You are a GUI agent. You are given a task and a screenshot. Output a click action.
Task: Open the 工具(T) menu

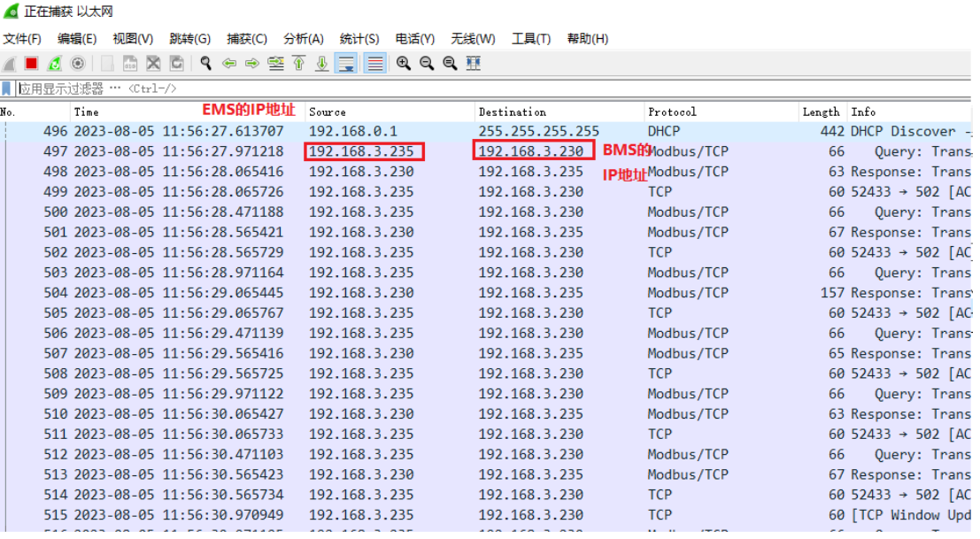point(531,39)
